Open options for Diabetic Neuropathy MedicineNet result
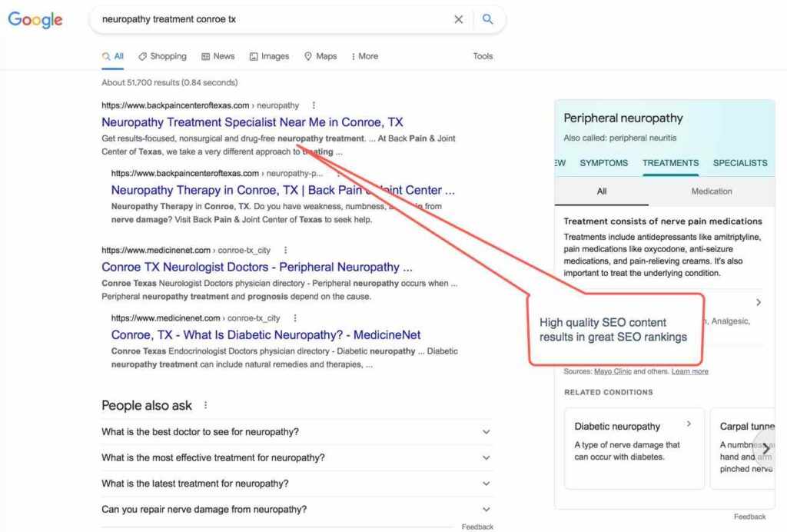The width and height of the screenshot is (787, 532). 295,318
